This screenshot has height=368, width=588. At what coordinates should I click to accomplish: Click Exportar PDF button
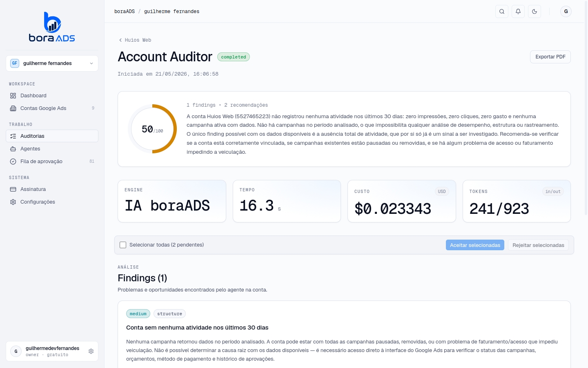(550, 57)
